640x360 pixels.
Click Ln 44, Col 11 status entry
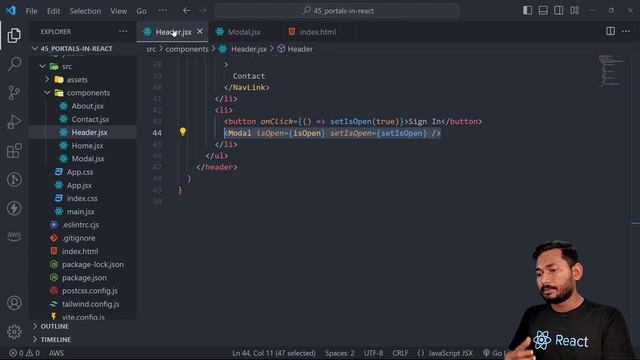(274, 353)
